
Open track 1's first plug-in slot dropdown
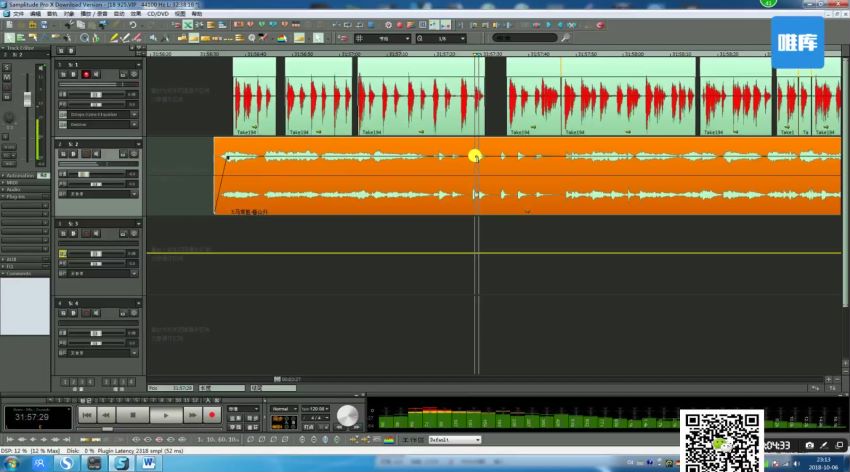(134, 114)
